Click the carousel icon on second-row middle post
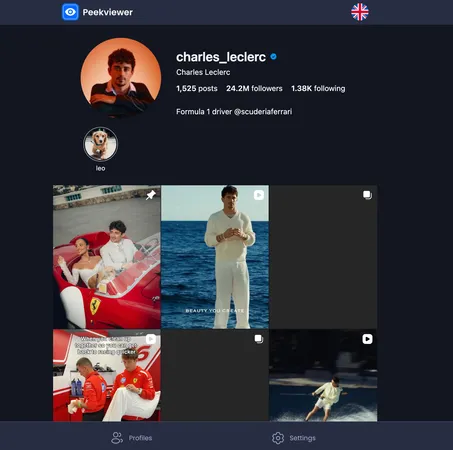This screenshot has height=450, width=453. point(259,339)
